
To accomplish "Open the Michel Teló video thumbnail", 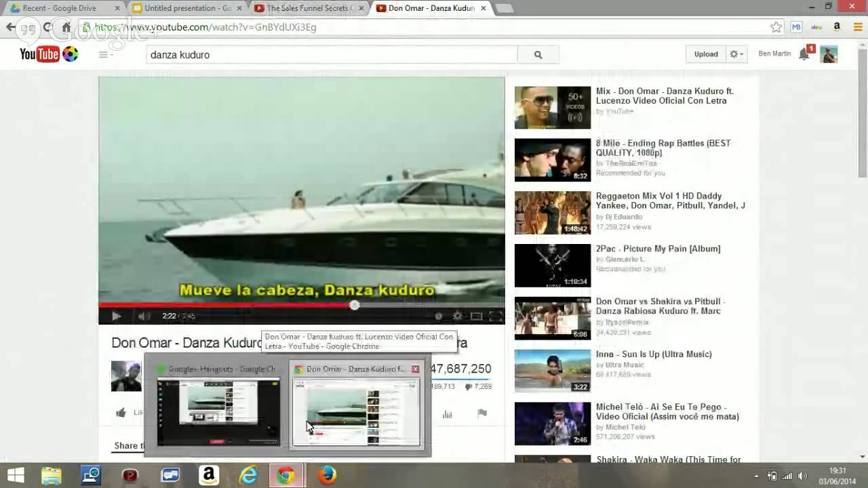I will point(553,424).
